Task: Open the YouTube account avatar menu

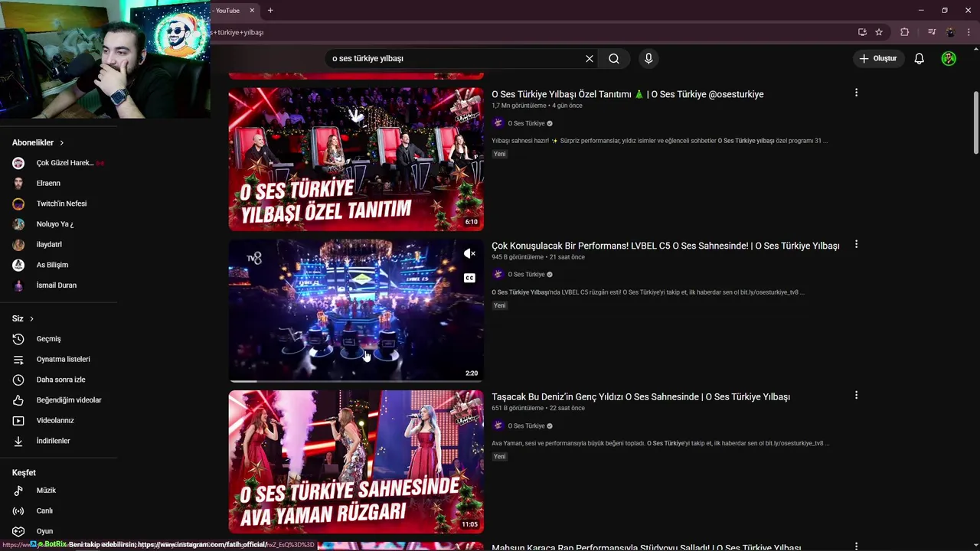Action: (949, 59)
